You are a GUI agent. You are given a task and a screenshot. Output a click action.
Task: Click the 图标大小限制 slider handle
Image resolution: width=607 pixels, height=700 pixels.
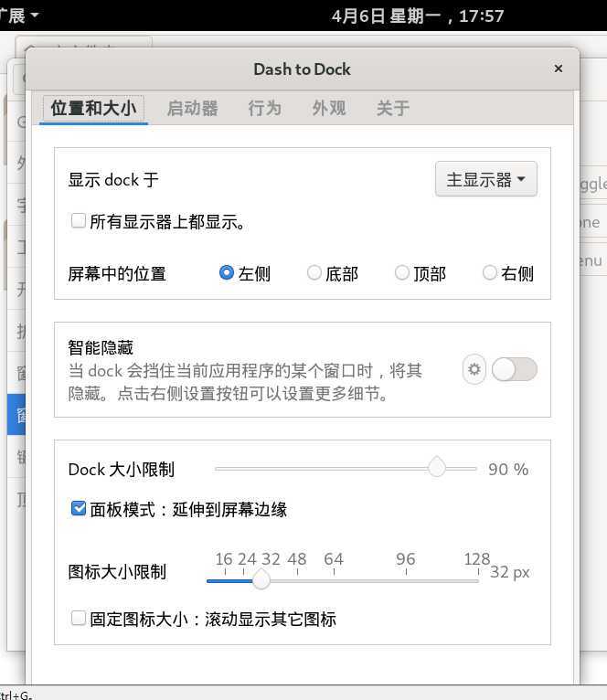(261, 579)
